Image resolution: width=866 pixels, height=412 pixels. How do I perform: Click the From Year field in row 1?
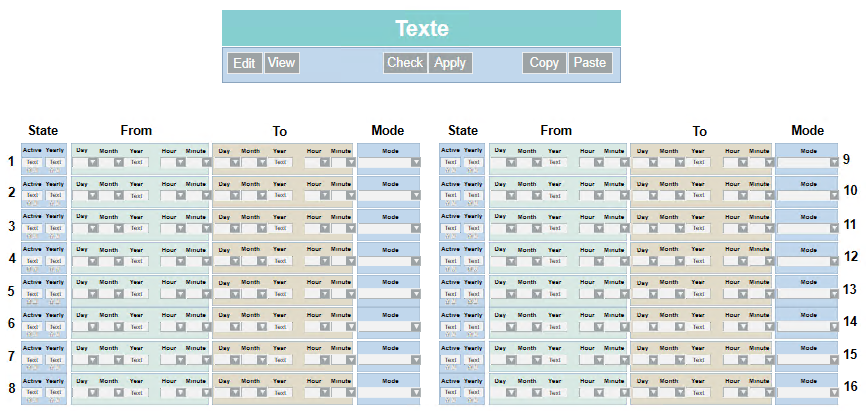coord(137,162)
